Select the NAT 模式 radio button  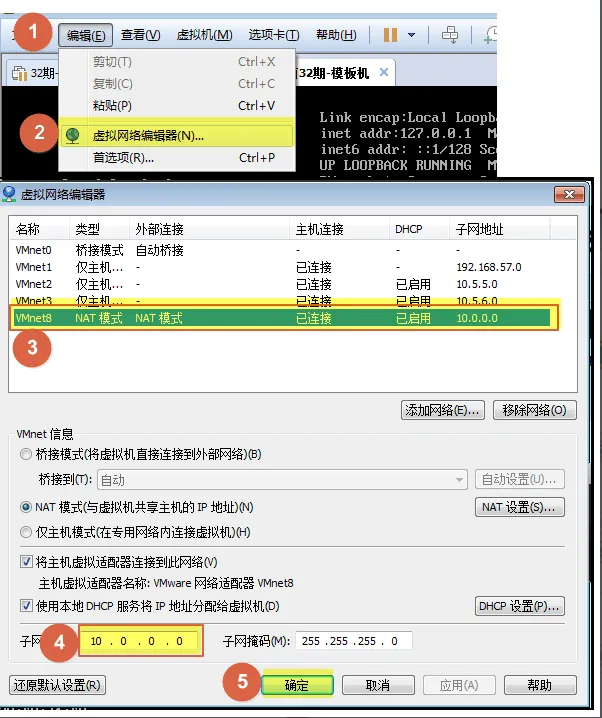point(26,507)
